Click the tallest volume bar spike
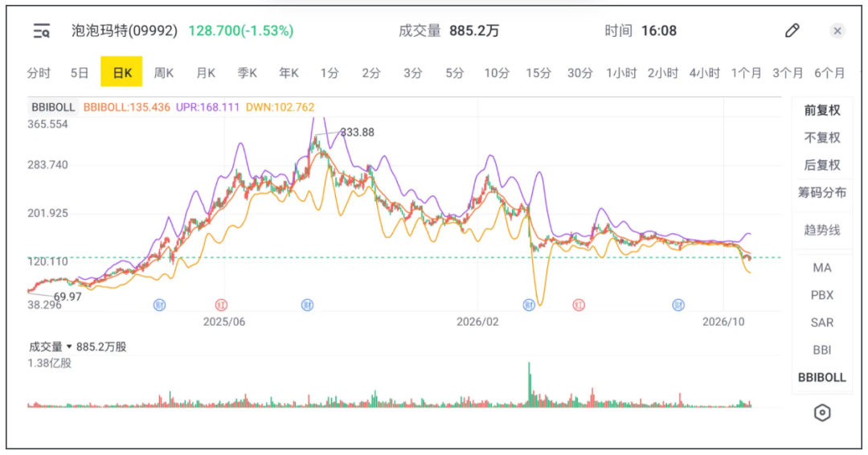This screenshot has width=868, height=455. point(529,385)
